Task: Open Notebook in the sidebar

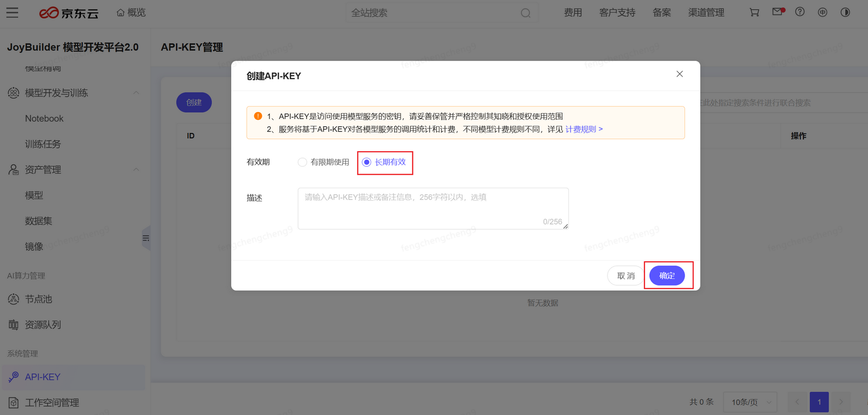Action: [x=44, y=118]
